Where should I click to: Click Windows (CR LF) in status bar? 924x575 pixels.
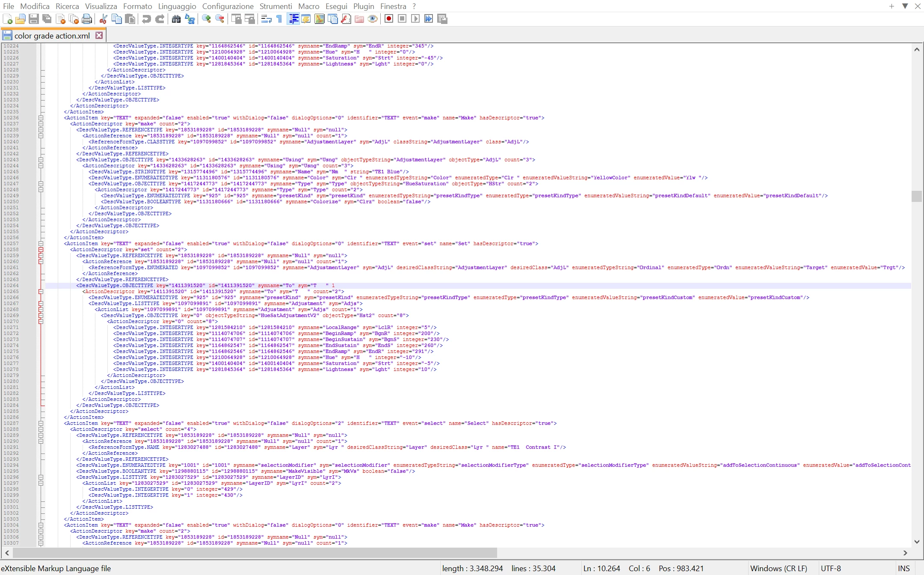pos(778,568)
